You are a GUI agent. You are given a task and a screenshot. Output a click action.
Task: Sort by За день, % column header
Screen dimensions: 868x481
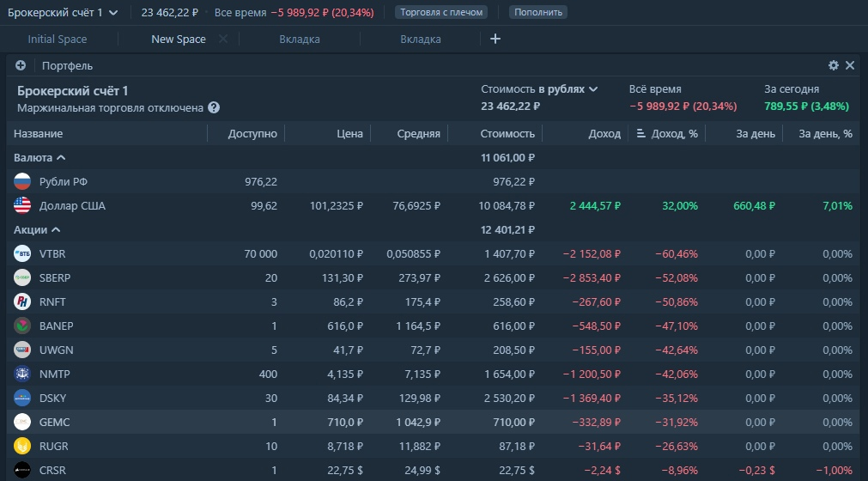click(825, 133)
